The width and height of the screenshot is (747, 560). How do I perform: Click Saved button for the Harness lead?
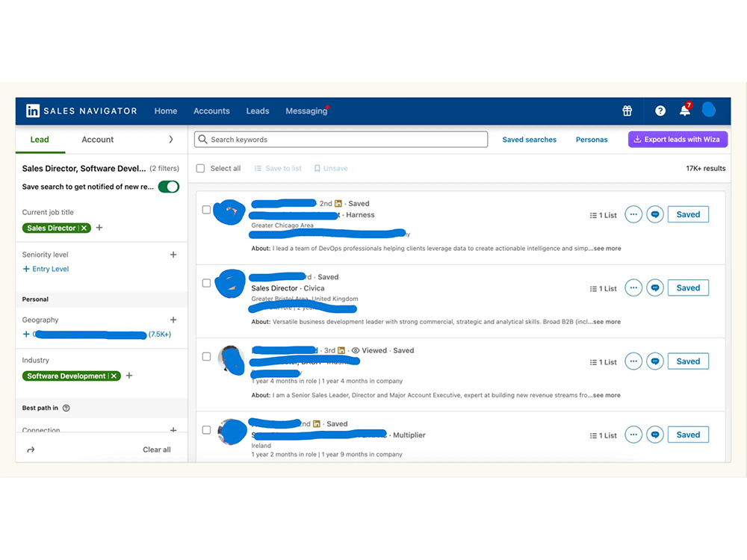point(688,214)
